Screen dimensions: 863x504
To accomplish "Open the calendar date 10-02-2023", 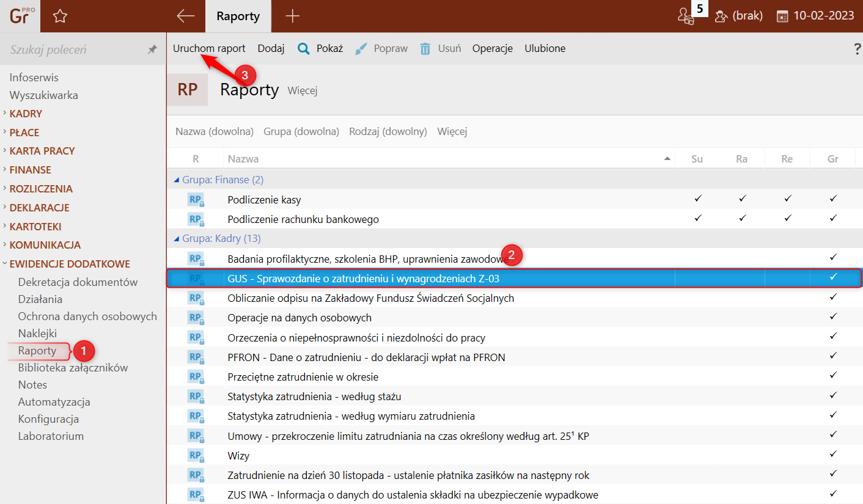I will [x=815, y=16].
